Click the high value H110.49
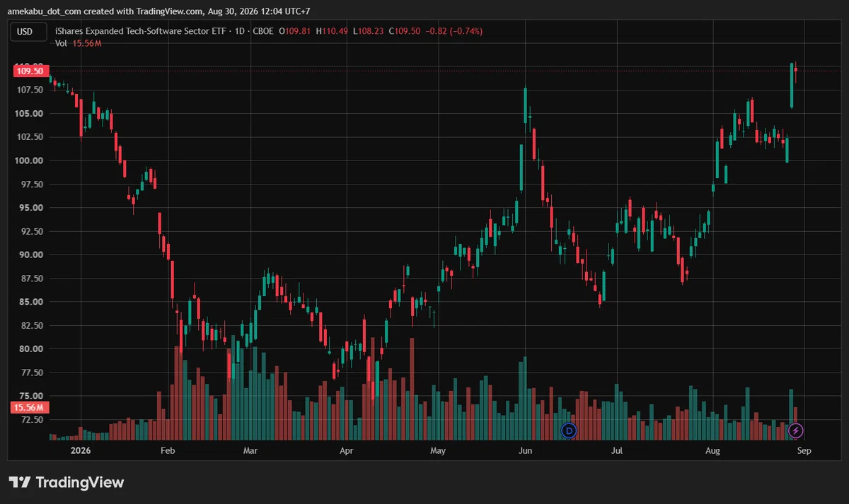This screenshot has height=504, width=849. tap(333, 31)
